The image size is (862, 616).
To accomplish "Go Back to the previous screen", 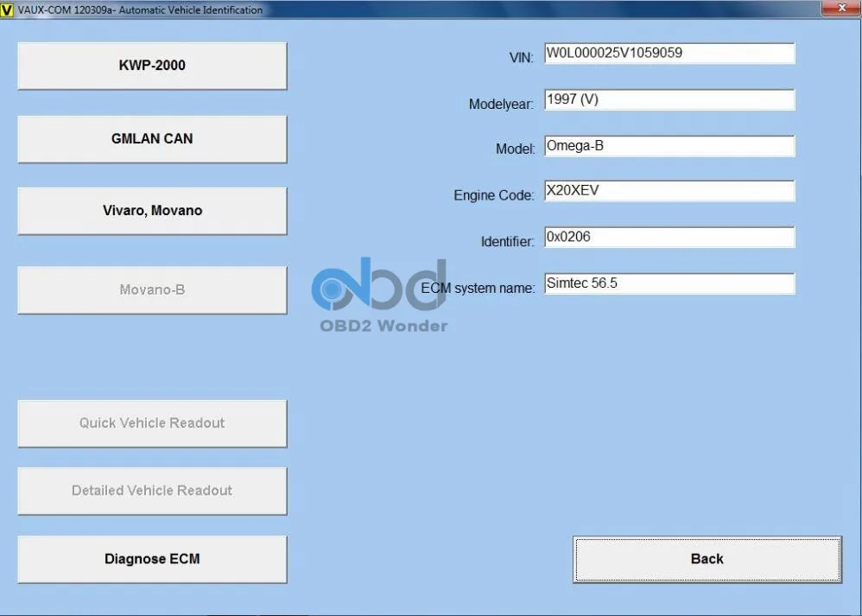I will click(707, 559).
